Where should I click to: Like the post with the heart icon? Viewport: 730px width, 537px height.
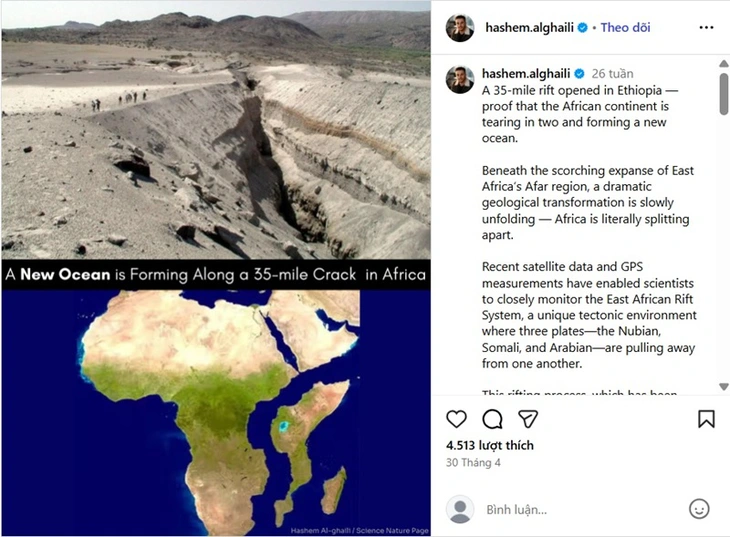tap(456, 419)
